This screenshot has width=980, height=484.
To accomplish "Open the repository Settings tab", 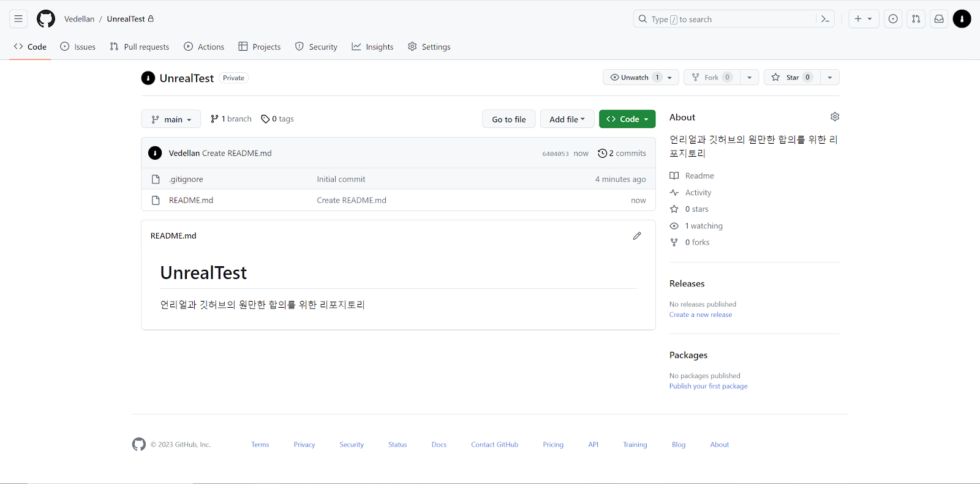I will tap(429, 47).
